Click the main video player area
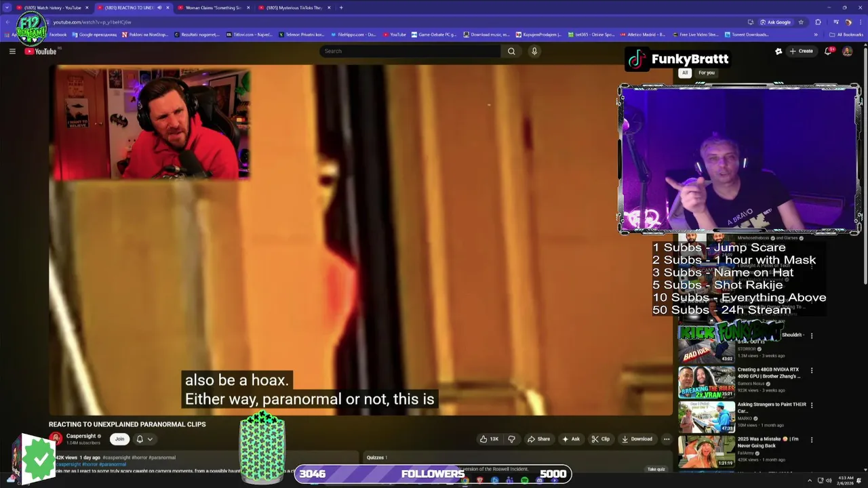Screen dimensions: 868x488 point(360,239)
